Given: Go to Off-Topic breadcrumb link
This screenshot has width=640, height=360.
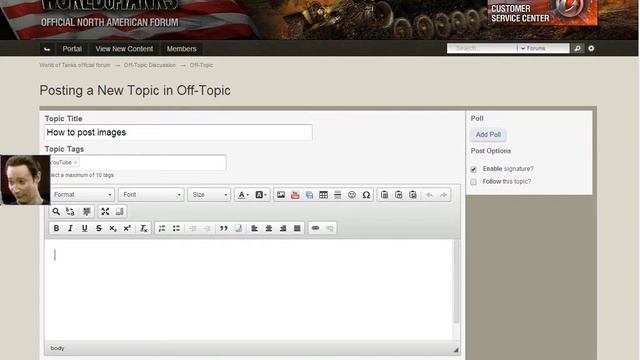Looking at the screenshot, I should (x=201, y=65).
